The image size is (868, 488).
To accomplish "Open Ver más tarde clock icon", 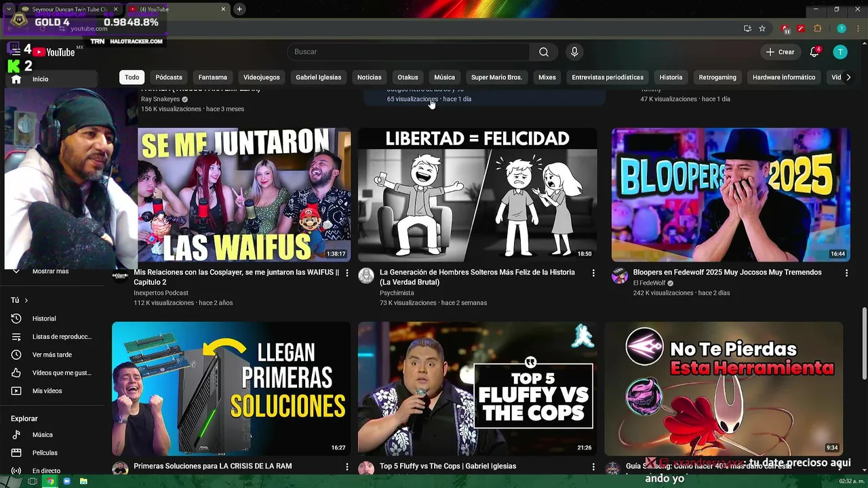I will tap(16, 354).
